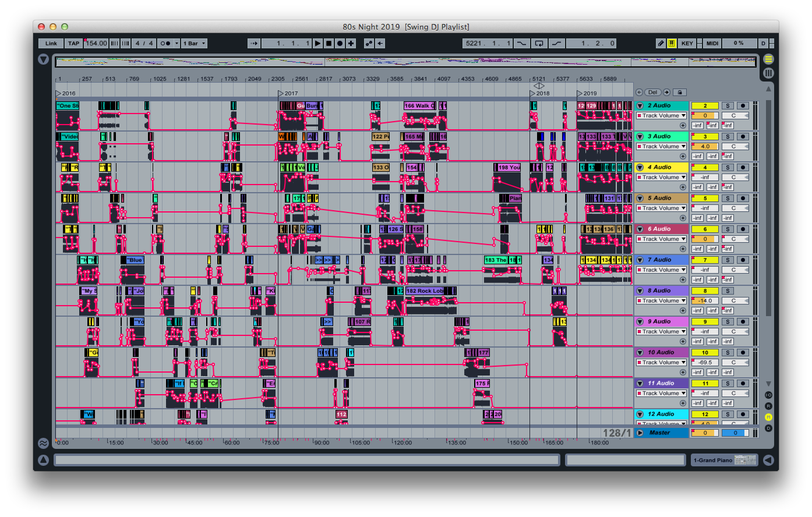The width and height of the screenshot is (812, 517).
Task: Show the Returns section R icon
Action: click(x=768, y=406)
